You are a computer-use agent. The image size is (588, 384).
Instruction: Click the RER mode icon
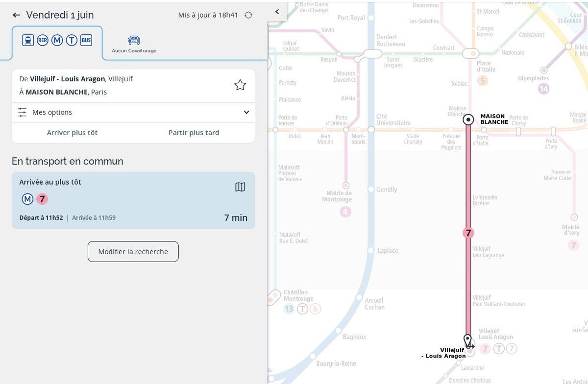click(43, 41)
